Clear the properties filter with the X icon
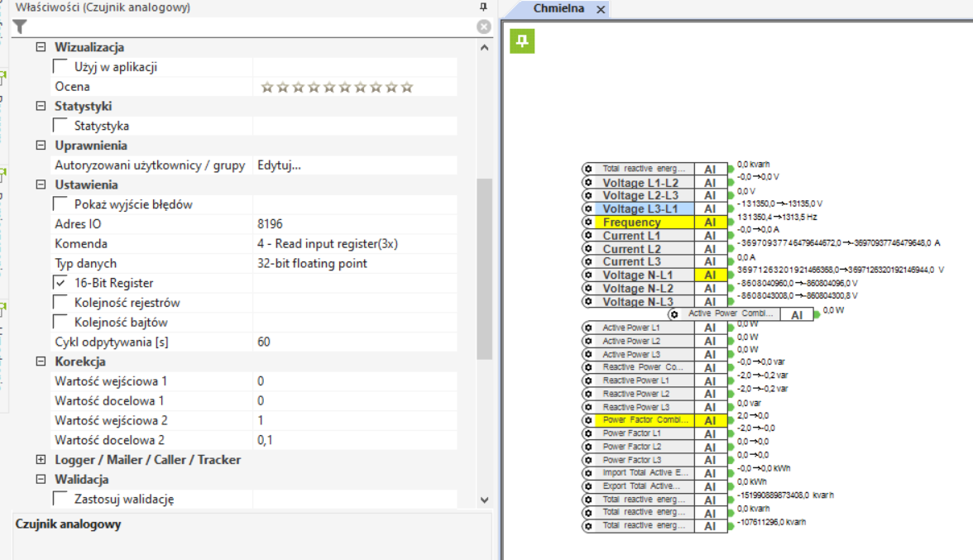973x560 pixels. point(484,26)
